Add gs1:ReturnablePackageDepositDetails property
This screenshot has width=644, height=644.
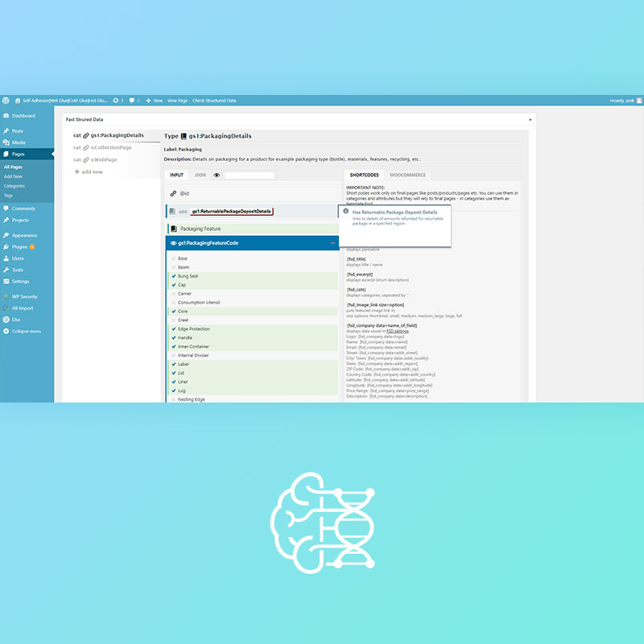pos(231,211)
